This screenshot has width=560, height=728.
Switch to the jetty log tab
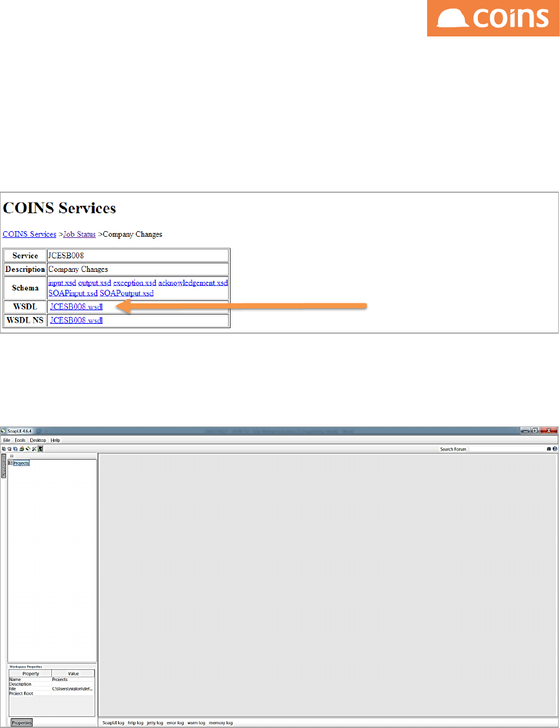(x=155, y=723)
